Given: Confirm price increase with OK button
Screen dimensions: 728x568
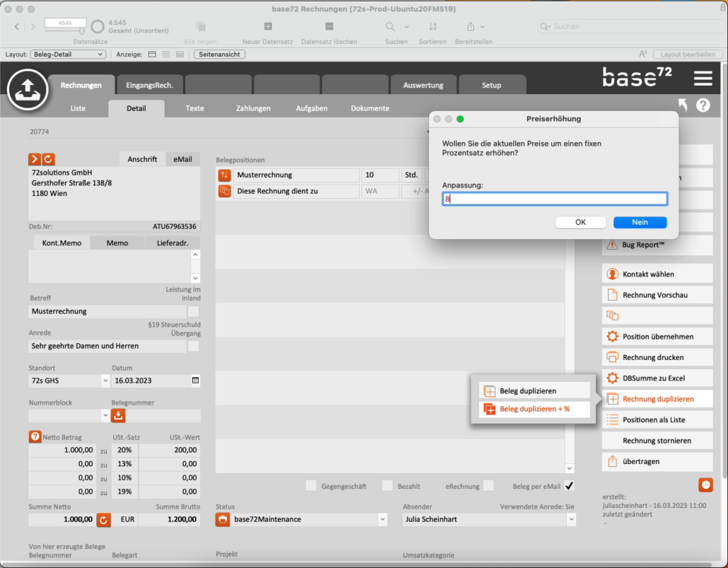Looking at the screenshot, I should click(580, 222).
